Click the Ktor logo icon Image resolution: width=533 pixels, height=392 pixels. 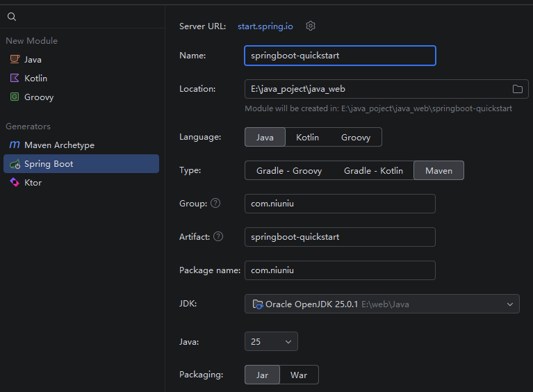click(x=15, y=182)
